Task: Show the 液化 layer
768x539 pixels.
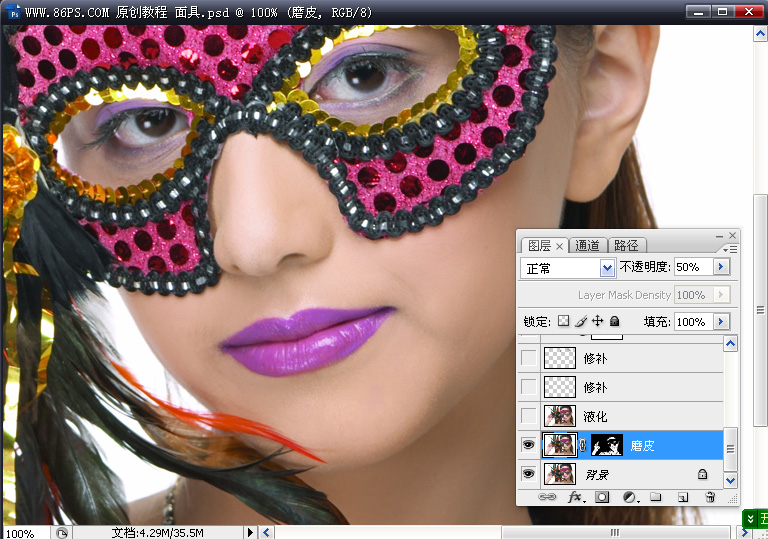Action: (529, 416)
